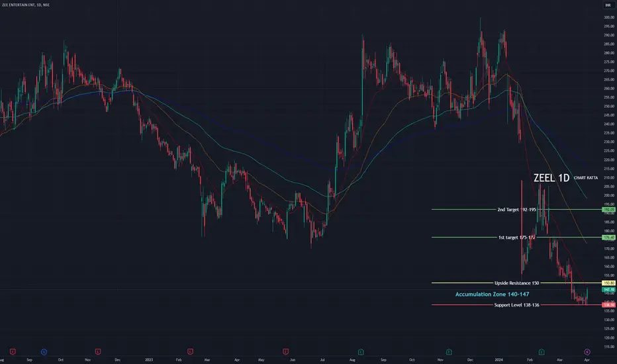This screenshot has height=364, width=617.
Task: Select the green 192.05 price label
Action: click(x=609, y=210)
